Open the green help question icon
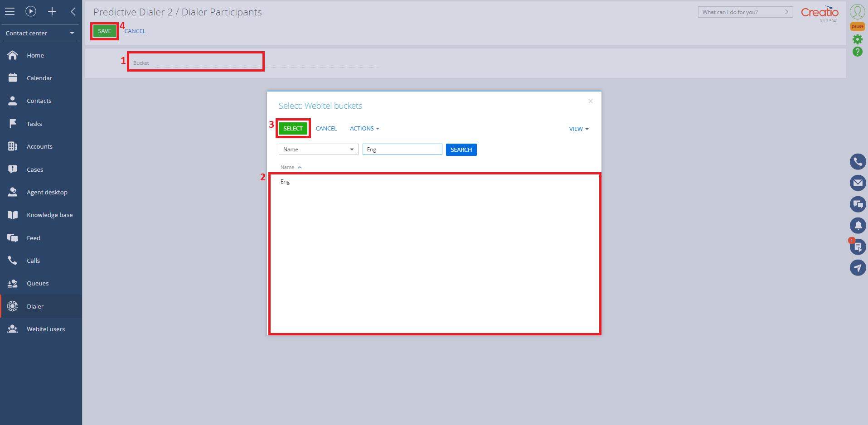Image resolution: width=868 pixels, height=425 pixels. tap(858, 52)
